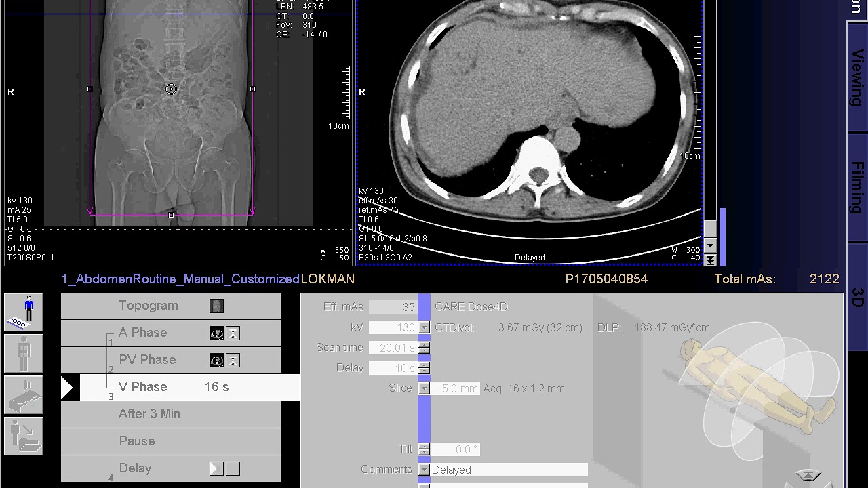Open the scanner table gantry icon card
Screen dimensions: 868x488
click(24, 395)
